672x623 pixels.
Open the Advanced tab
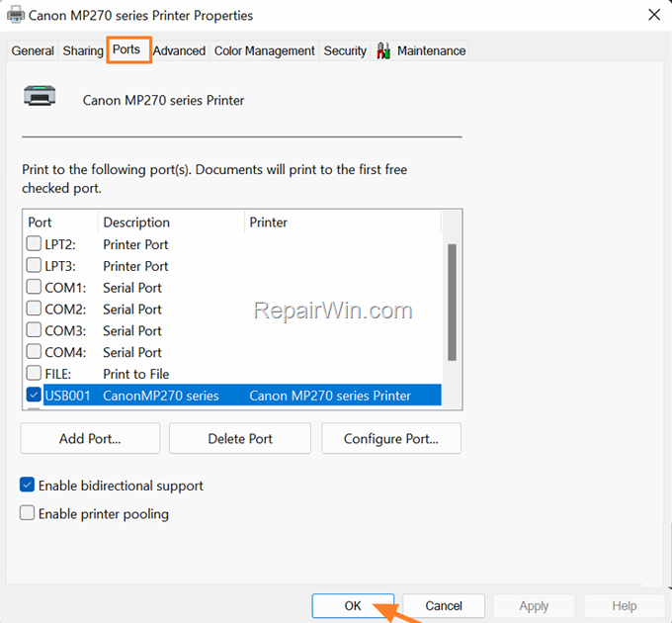179,50
